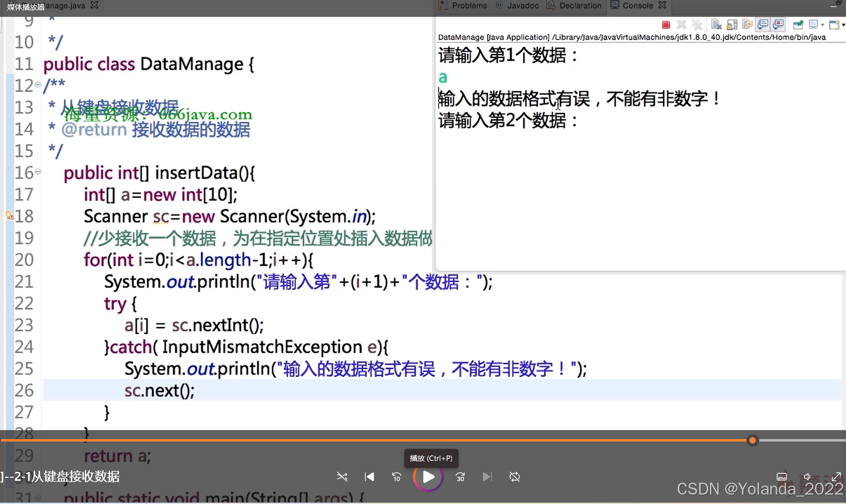Click console input 'a' in green
846x504 pixels.
coord(443,77)
